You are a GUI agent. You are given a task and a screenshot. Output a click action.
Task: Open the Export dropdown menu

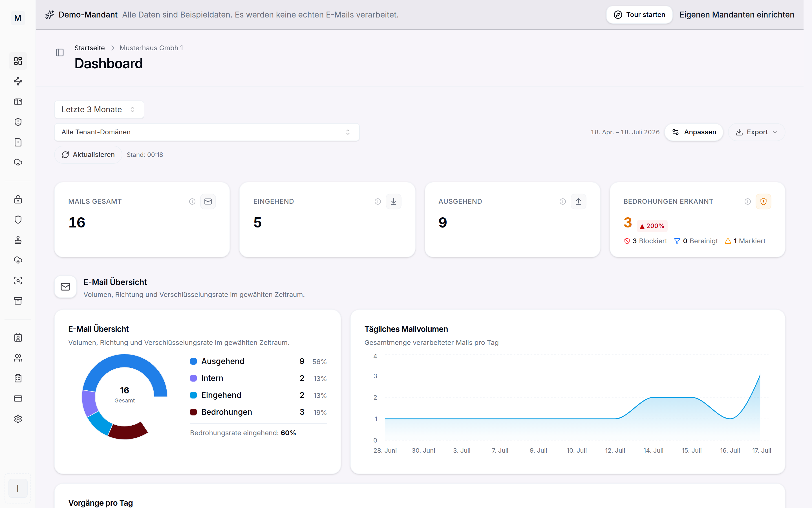pyautogui.click(x=757, y=132)
